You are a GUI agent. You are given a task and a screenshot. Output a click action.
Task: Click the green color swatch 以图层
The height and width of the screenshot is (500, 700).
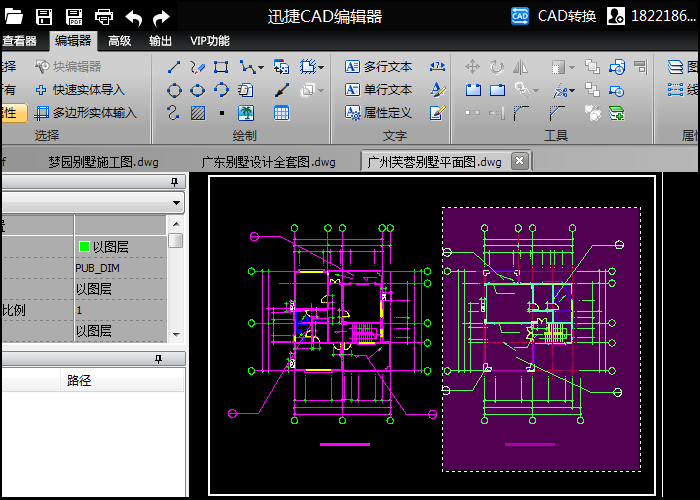(x=84, y=246)
